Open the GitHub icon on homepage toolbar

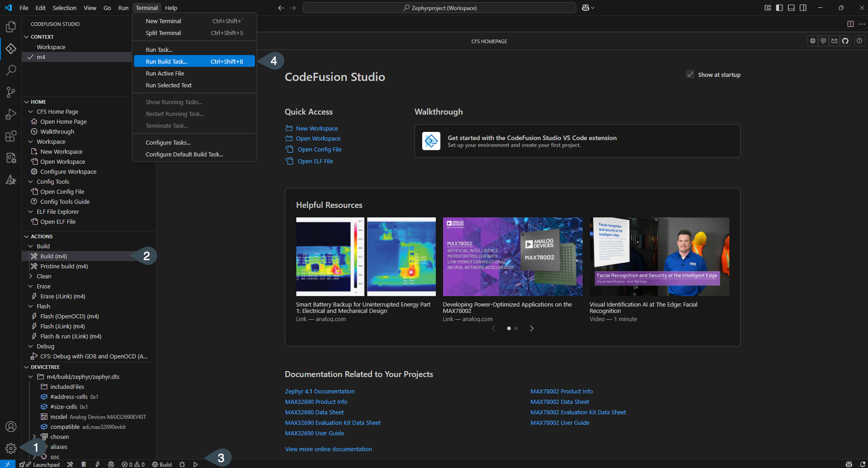[845, 41]
